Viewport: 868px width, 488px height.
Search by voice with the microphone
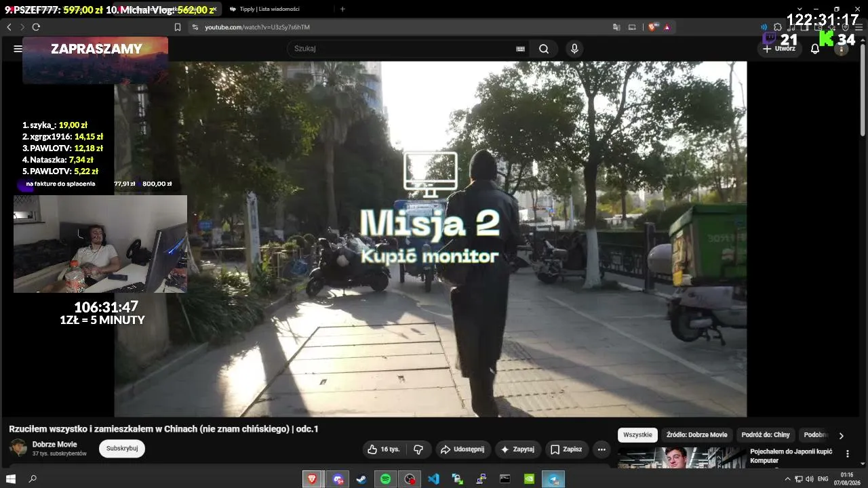574,49
